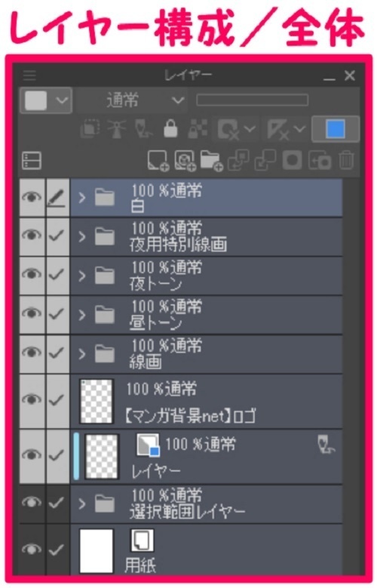Select the 選択範囲レイヤー folder
Image resolution: width=377 pixels, height=588 pixels.
click(206, 504)
